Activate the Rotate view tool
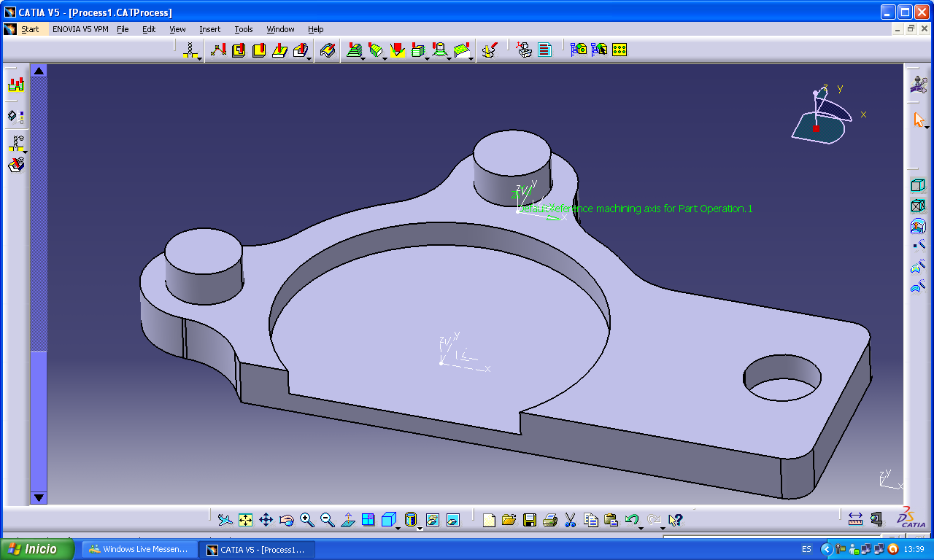The height and width of the screenshot is (560, 934). tap(286, 520)
